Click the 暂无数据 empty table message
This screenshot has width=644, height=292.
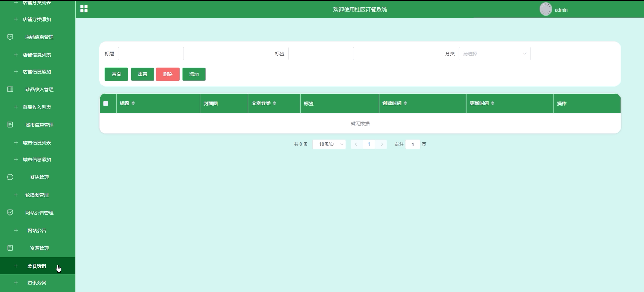pos(360,124)
